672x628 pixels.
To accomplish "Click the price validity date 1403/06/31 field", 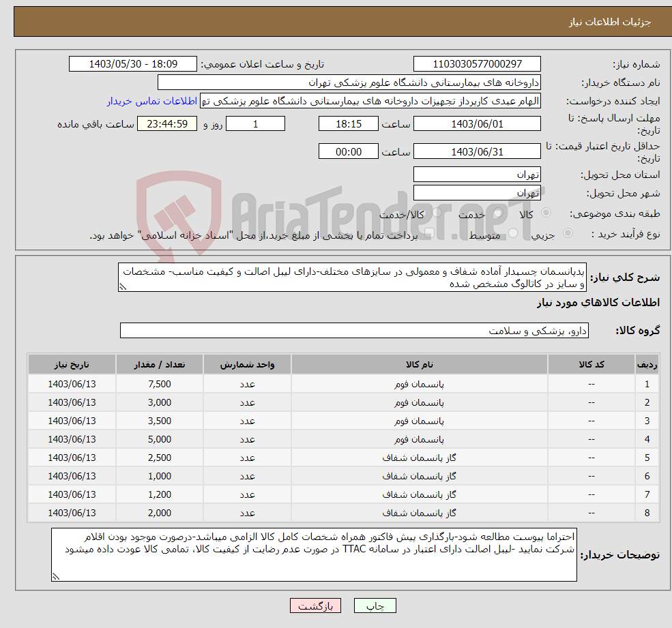I will tap(477, 151).
